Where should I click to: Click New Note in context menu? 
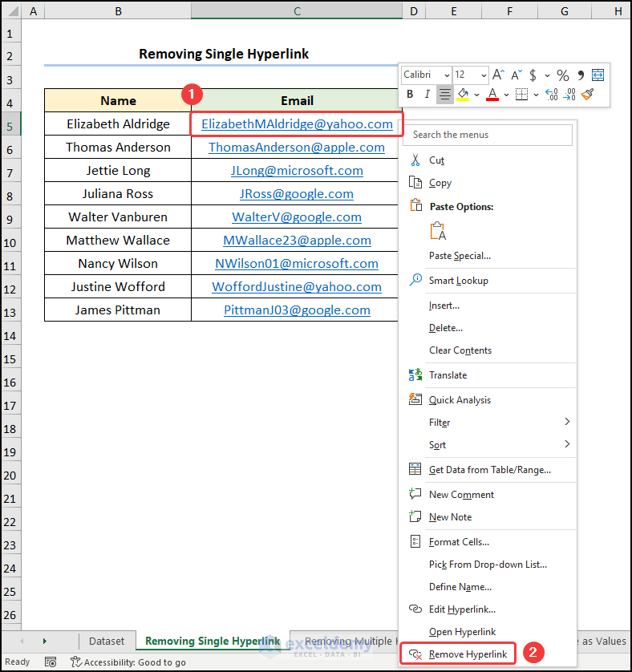point(488,517)
